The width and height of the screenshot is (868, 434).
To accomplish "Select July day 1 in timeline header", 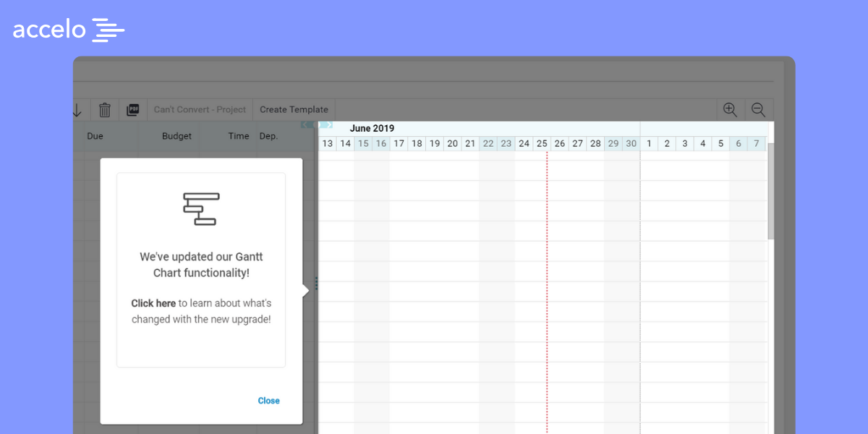I will [x=649, y=143].
